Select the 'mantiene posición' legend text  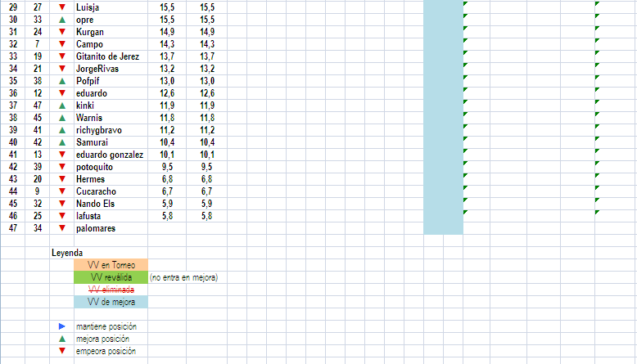coord(106,326)
